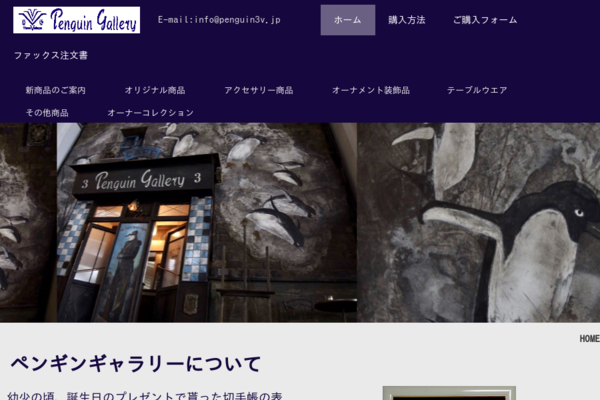Open オーナメント装飾品 category
Image resolution: width=600 pixels, height=400 pixels.
tap(371, 90)
